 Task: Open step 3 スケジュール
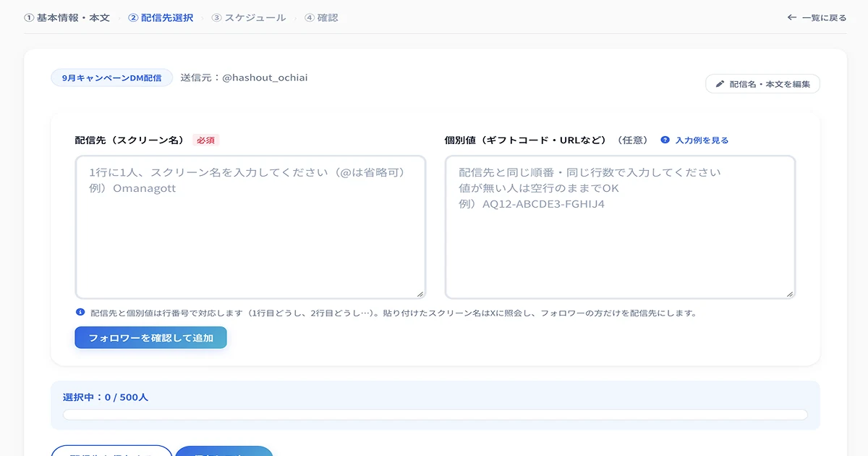(x=249, y=17)
